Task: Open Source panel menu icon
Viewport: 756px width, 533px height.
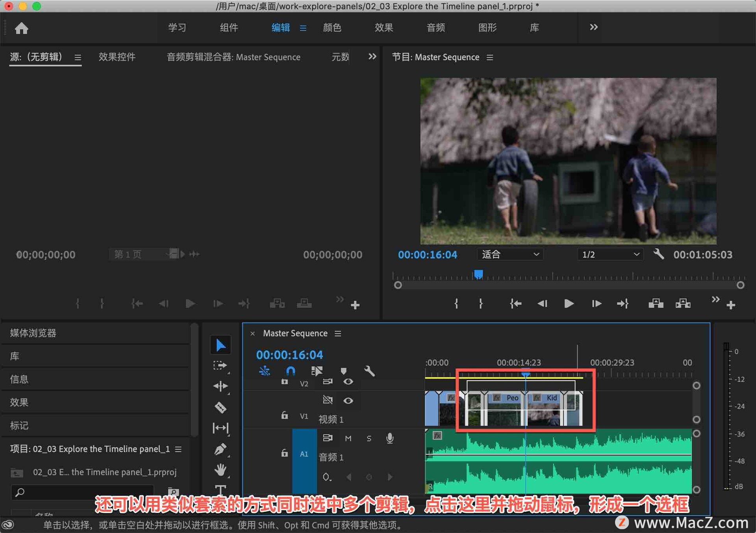Action: [x=78, y=57]
